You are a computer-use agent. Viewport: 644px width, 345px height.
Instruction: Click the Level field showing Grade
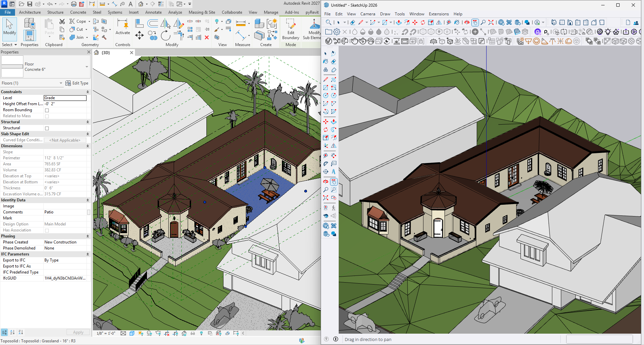[65, 98]
